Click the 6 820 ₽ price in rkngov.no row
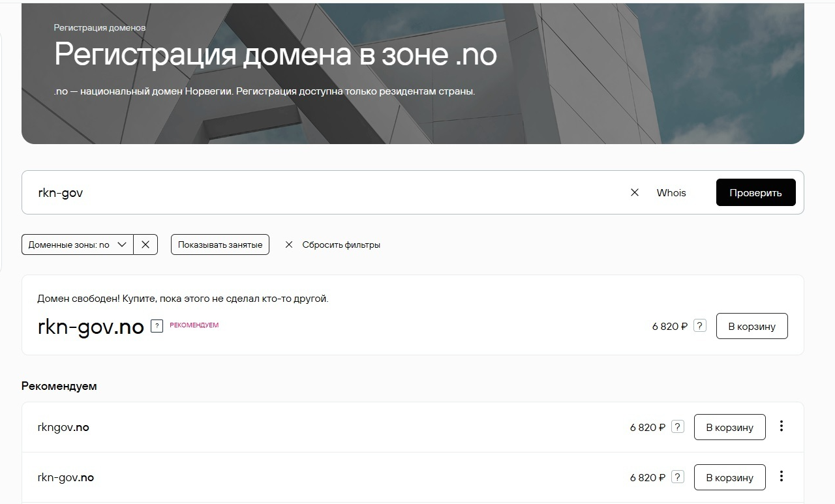 648,428
